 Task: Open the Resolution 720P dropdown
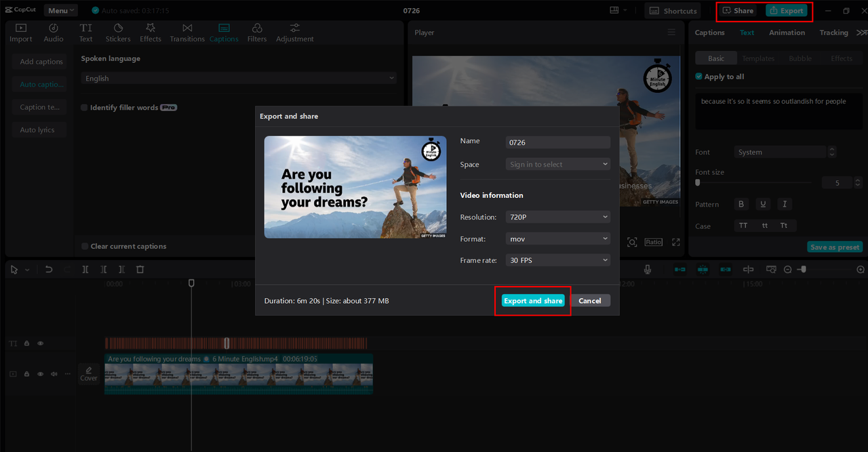[558, 217]
